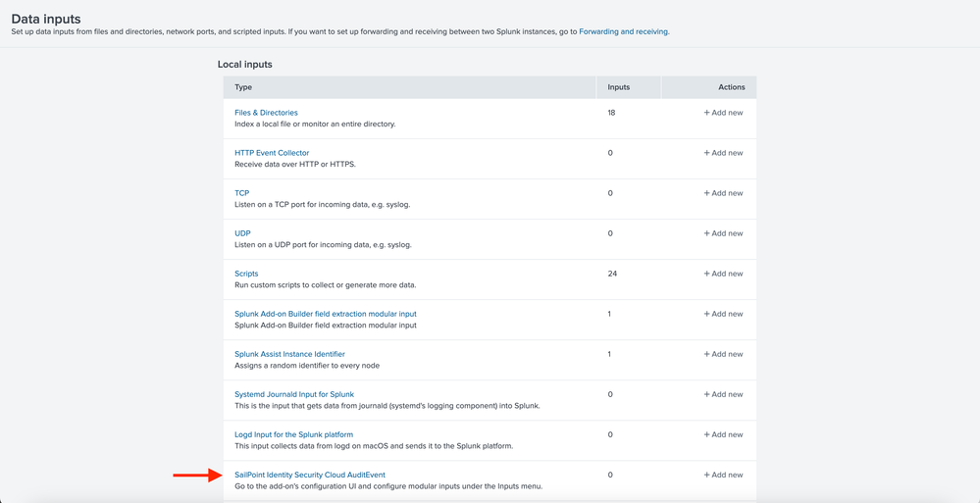The height and width of the screenshot is (503, 980).
Task: Add new Splunk Assist Instance Identifier input
Action: pos(723,354)
